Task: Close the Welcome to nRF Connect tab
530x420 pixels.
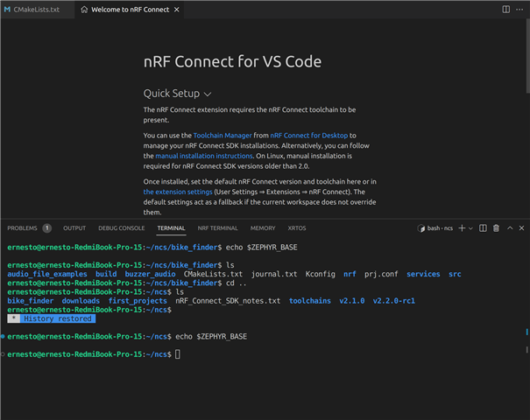Action: pyautogui.click(x=176, y=10)
